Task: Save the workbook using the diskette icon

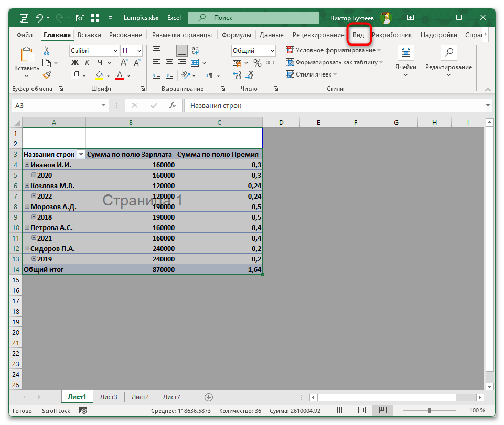Action: pos(24,18)
